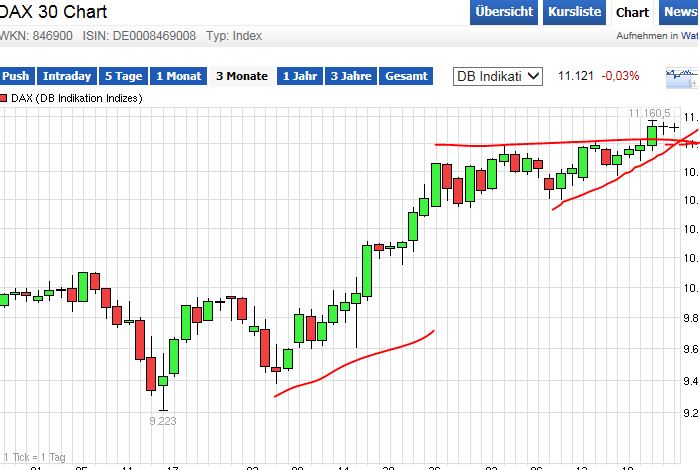Click the mini chart thumbnail icon
Viewport: 700px width, 470px height.
pyautogui.click(x=682, y=78)
